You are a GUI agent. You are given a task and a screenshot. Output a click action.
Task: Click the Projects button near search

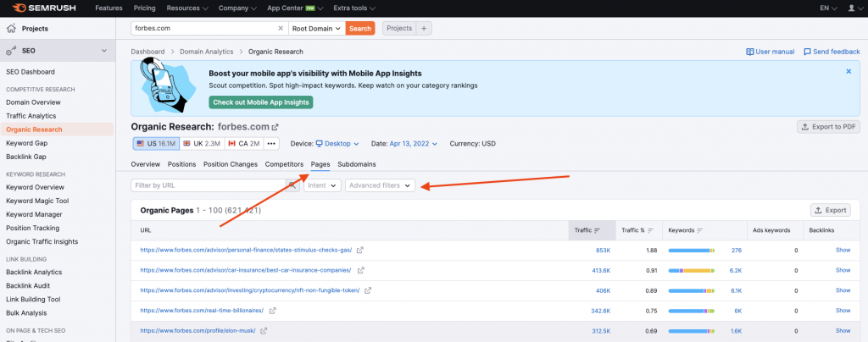coord(399,28)
